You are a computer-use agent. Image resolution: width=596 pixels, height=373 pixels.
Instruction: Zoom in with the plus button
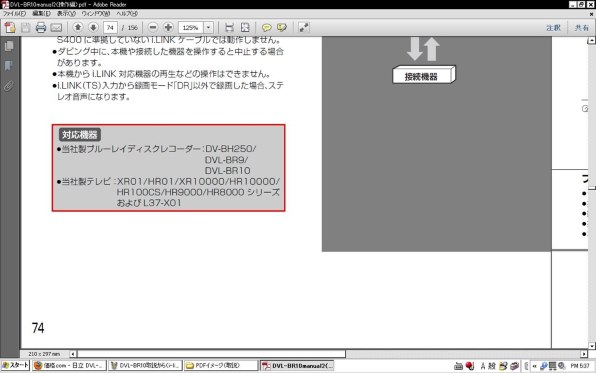[x=168, y=27]
